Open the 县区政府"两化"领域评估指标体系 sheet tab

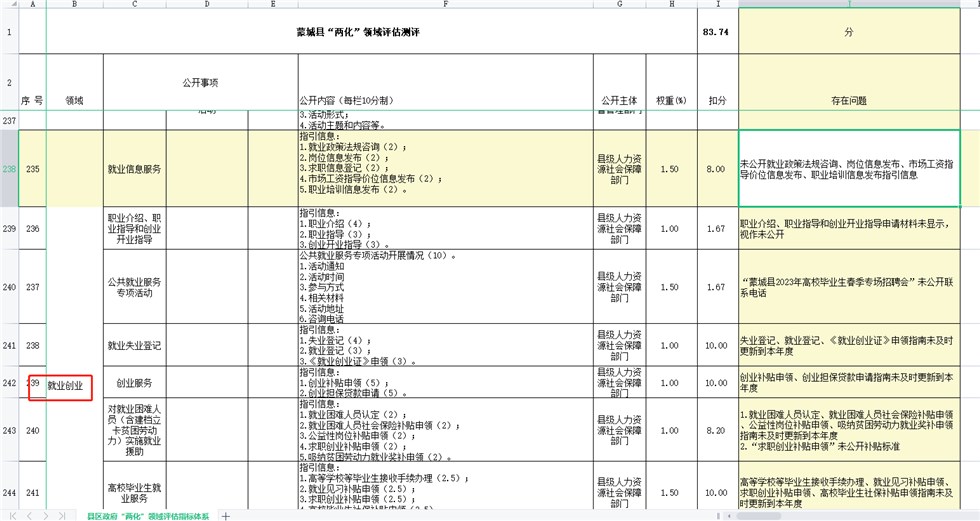[148, 515]
